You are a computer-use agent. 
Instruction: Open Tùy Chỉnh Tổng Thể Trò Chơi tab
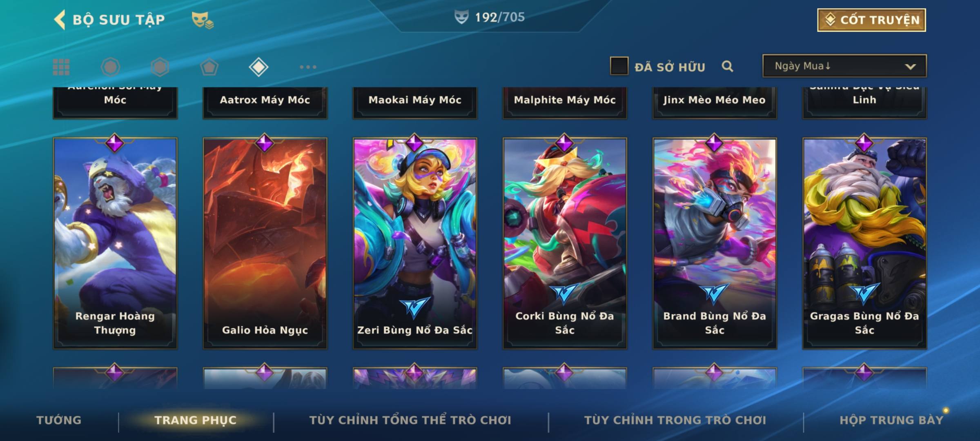coord(410,420)
